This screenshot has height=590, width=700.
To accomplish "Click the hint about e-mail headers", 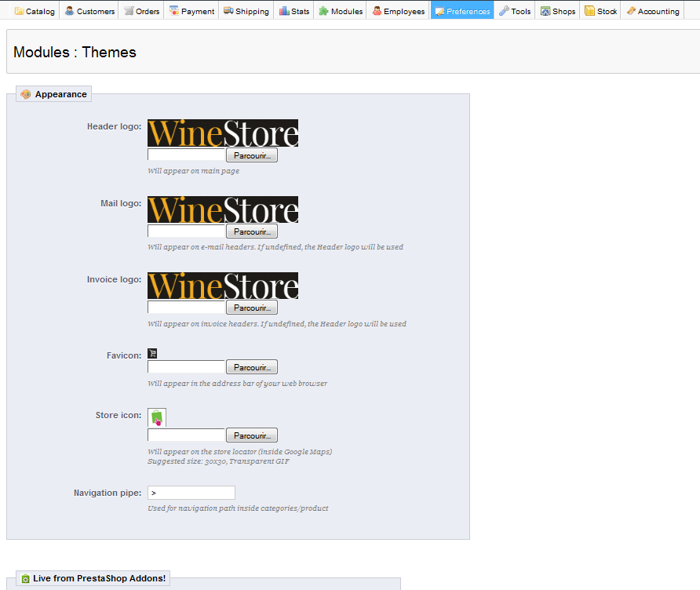I will 275,247.
